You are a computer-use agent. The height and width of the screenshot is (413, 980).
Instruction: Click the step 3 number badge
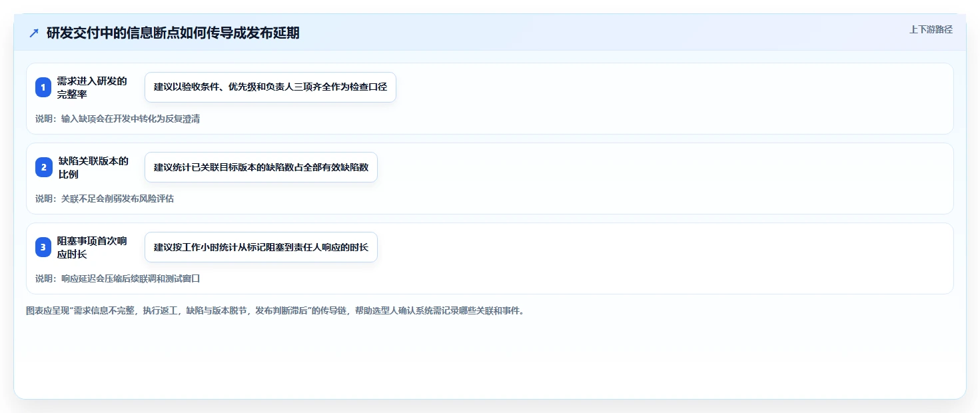[43, 247]
